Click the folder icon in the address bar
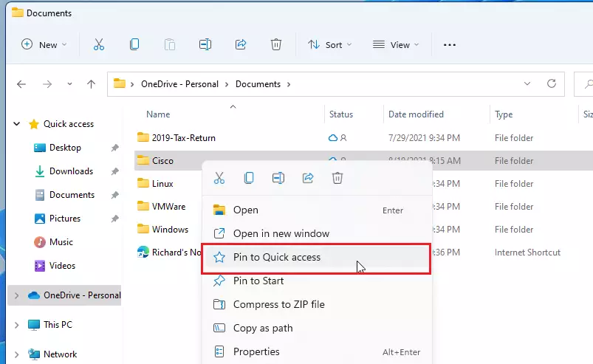Image resolution: width=593 pixels, height=364 pixels. (x=120, y=83)
